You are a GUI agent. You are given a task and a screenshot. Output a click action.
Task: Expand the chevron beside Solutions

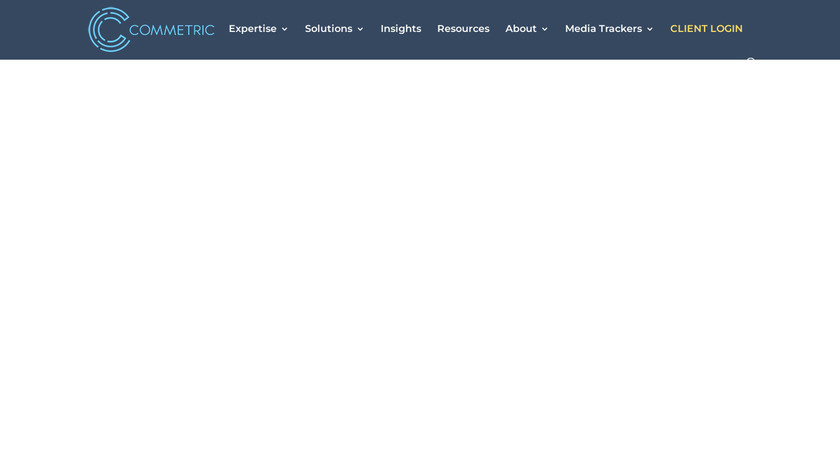coord(360,29)
